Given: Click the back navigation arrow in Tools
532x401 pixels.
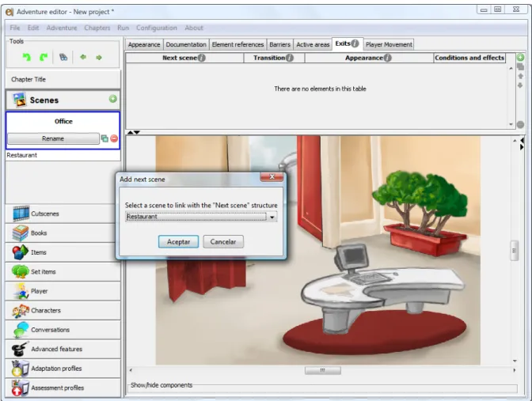Looking at the screenshot, I should tap(83, 57).
